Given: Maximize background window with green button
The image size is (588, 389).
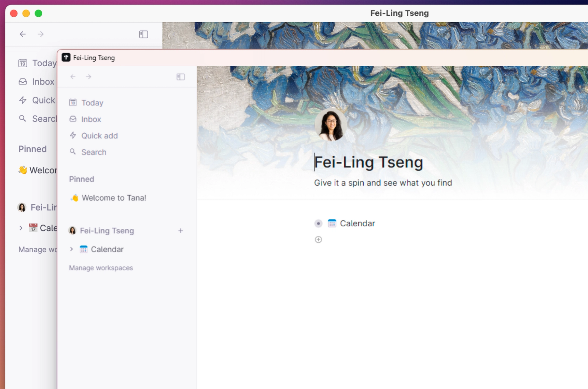Looking at the screenshot, I should (39, 13).
